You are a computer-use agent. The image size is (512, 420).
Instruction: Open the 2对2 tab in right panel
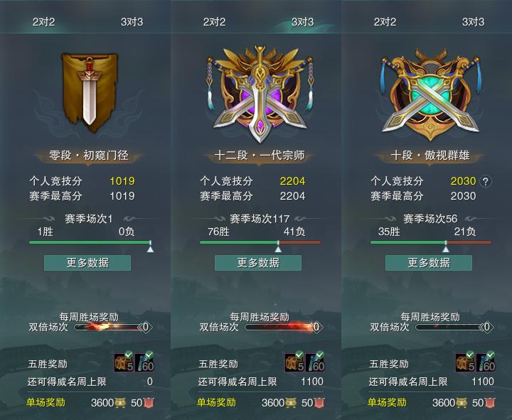tap(385, 22)
